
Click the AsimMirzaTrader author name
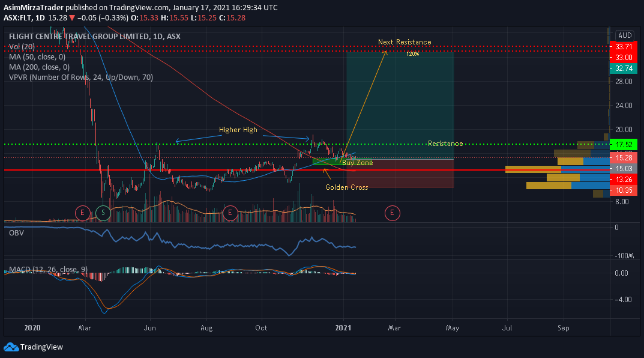(x=34, y=8)
